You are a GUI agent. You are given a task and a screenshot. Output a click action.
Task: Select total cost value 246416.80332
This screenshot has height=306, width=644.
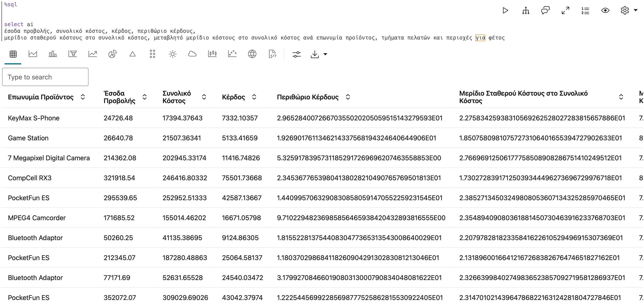(185, 178)
